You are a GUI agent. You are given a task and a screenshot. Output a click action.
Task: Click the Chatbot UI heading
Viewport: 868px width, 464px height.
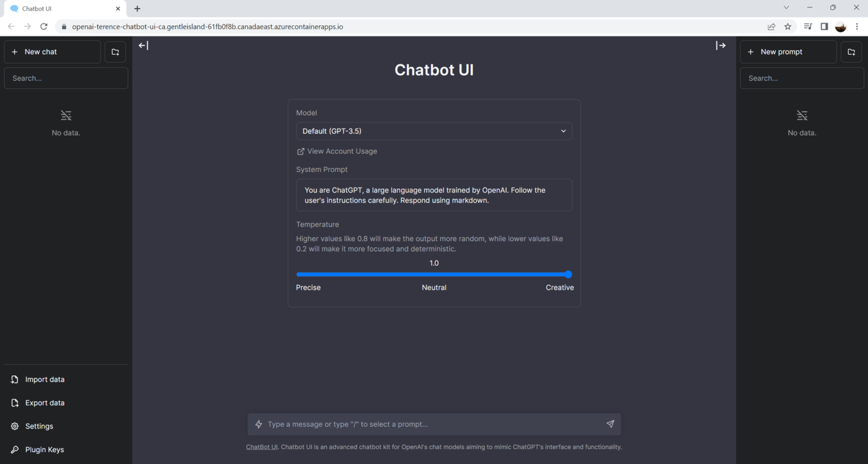click(x=434, y=70)
